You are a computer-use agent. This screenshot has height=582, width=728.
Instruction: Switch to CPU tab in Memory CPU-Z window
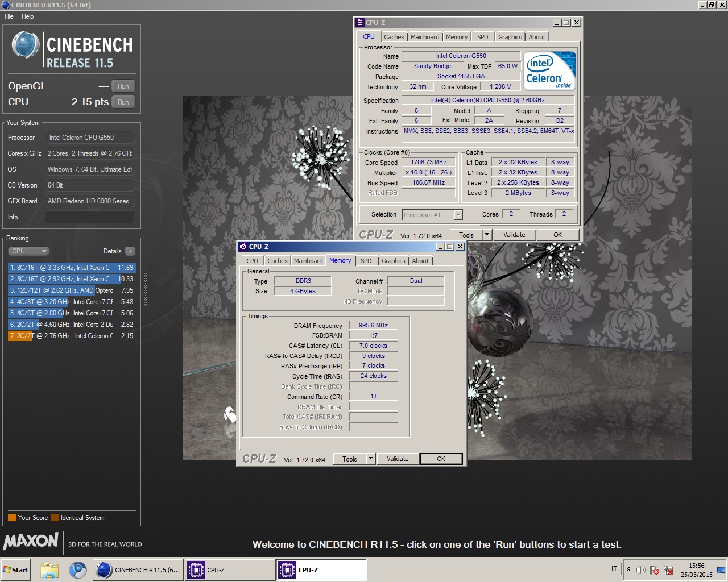[252, 261]
